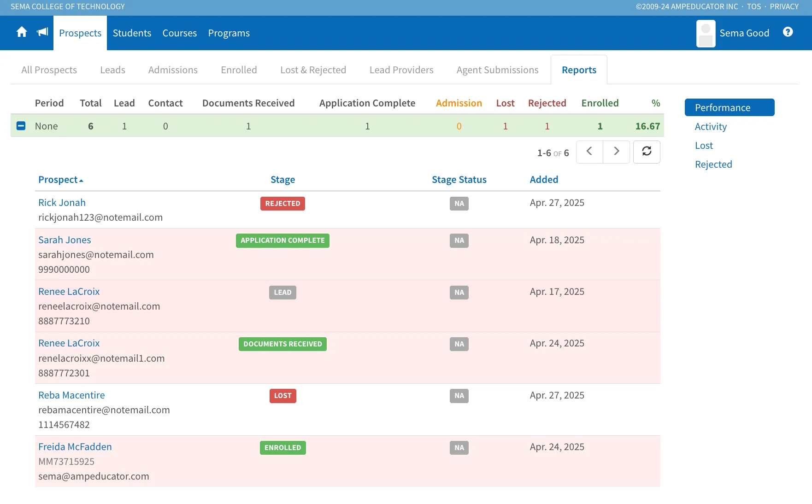Open the Students menu
The height and width of the screenshot is (504, 812).
click(x=132, y=33)
